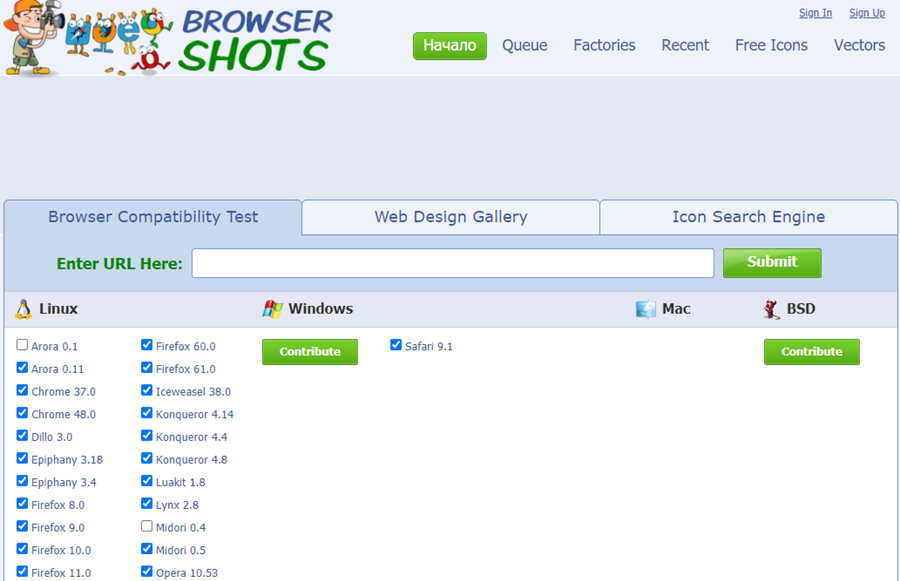The height and width of the screenshot is (581, 900).
Task: Enable the Arora 0.1 checkbox
Action: pyautogui.click(x=23, y=345)
